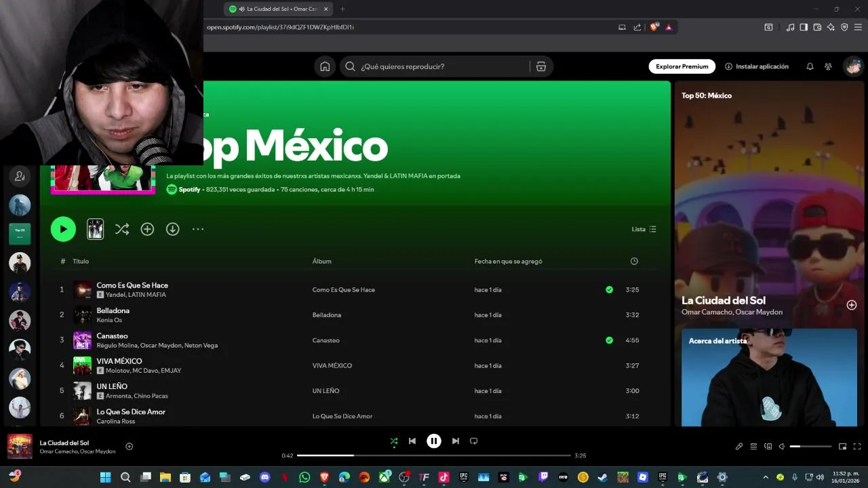Viewport: 868px width, 488px height.
Task: Click the Instalar aplicación link
Action: [757, 66]
